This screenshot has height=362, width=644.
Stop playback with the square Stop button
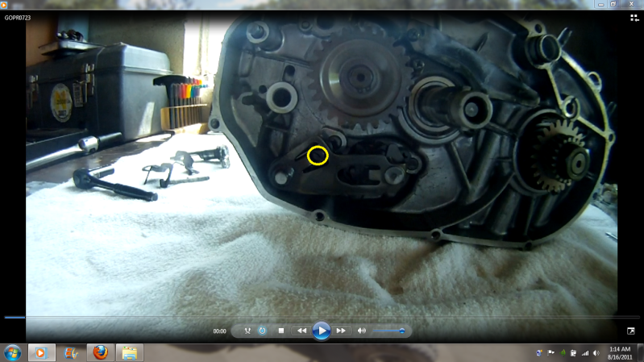tap(281, 331)
